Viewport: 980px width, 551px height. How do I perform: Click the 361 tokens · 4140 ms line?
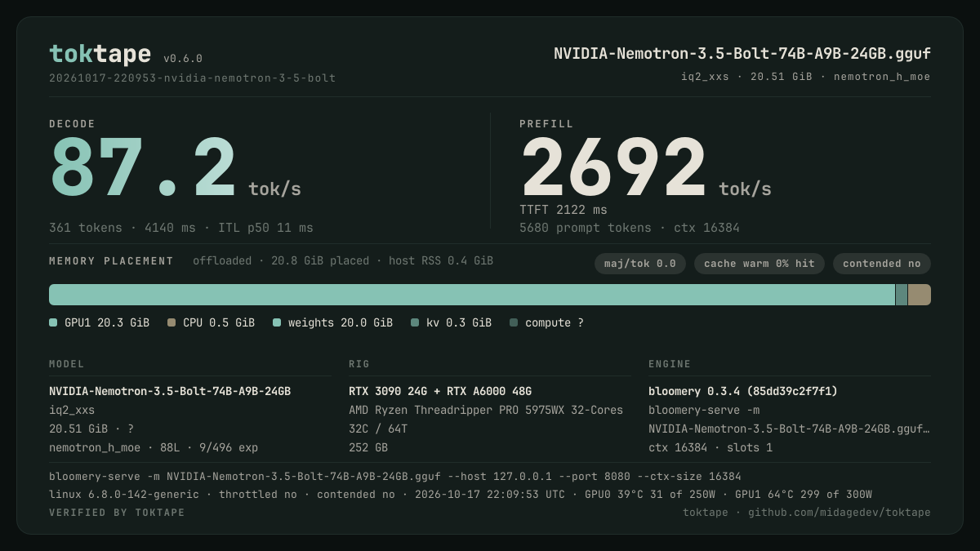click(x=181, y=228)
